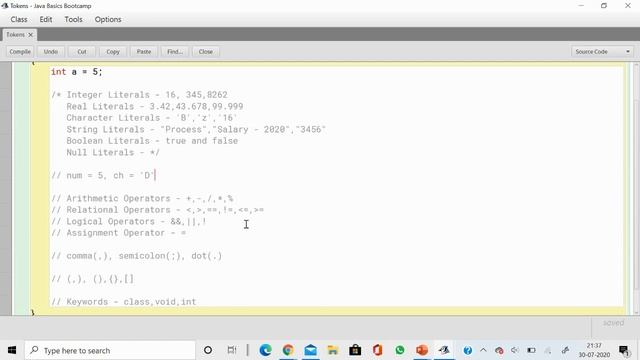Open Cortana from the taskbar circle

[208, 350]
